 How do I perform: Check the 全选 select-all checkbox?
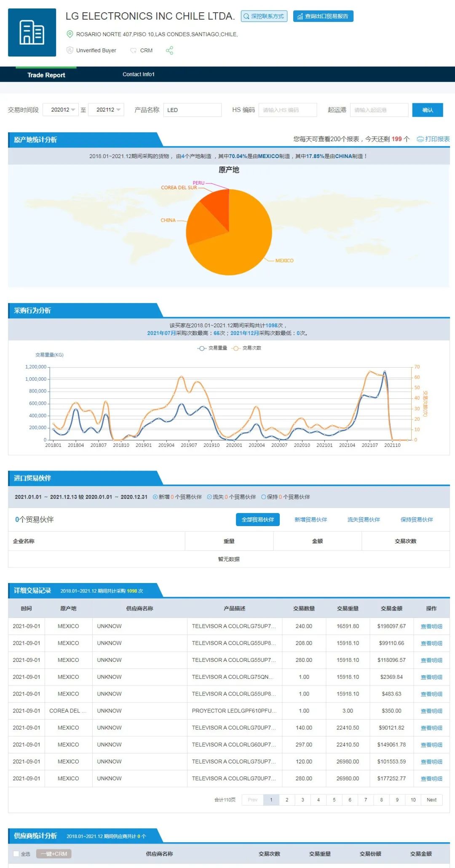point(16,854)
